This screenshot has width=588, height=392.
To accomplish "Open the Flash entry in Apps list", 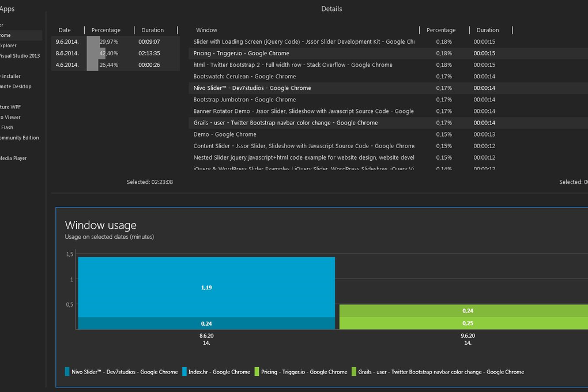I will click(7, 127).
